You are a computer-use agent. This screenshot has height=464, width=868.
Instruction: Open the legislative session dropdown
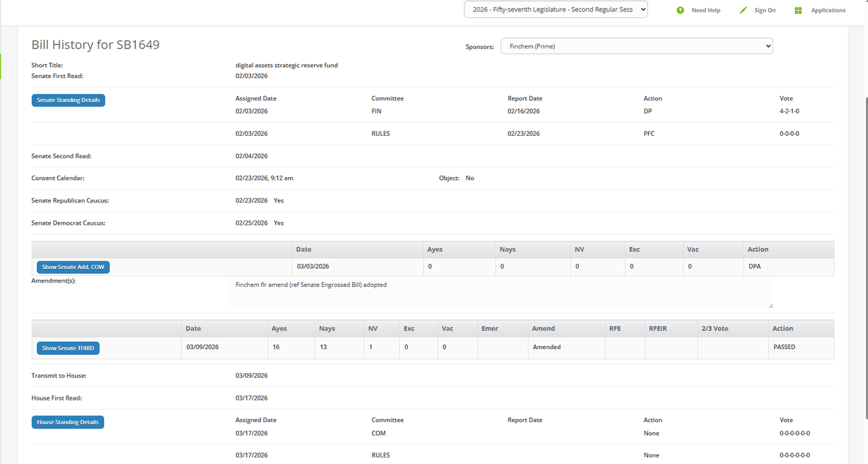click(556, 10)
